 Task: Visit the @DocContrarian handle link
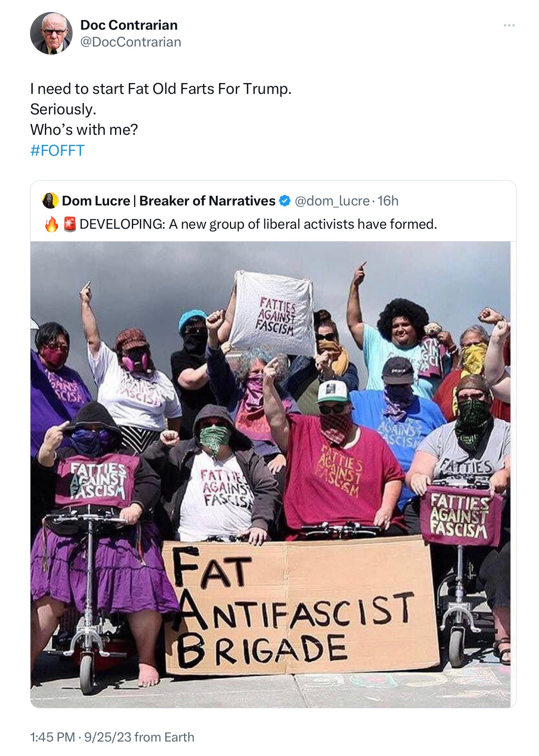pyautogui.click(x=131, y=42)
